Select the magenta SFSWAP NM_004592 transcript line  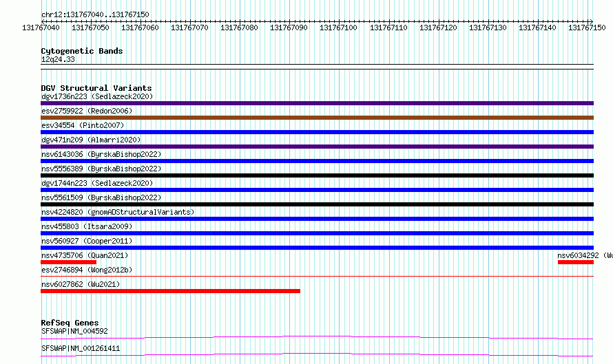click(317, 337)
